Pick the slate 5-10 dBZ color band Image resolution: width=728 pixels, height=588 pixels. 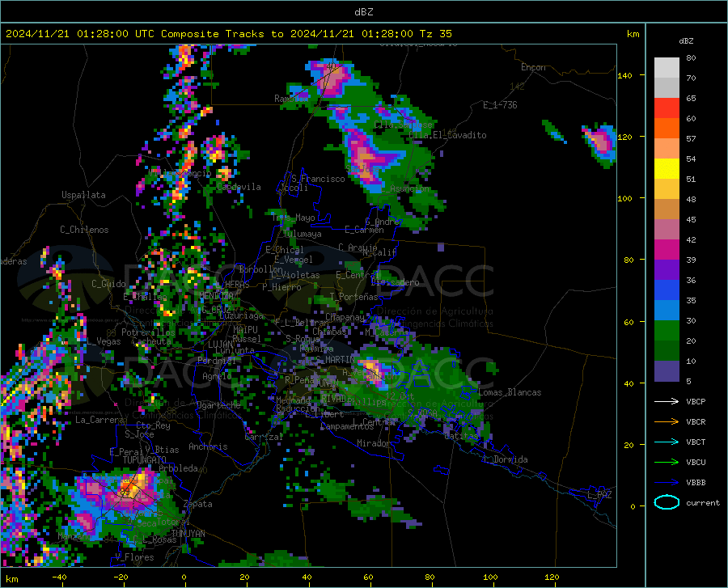[667, 371]
